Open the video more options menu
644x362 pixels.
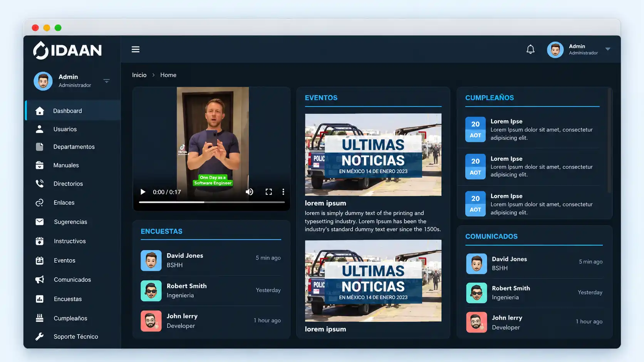coord(283,192)
